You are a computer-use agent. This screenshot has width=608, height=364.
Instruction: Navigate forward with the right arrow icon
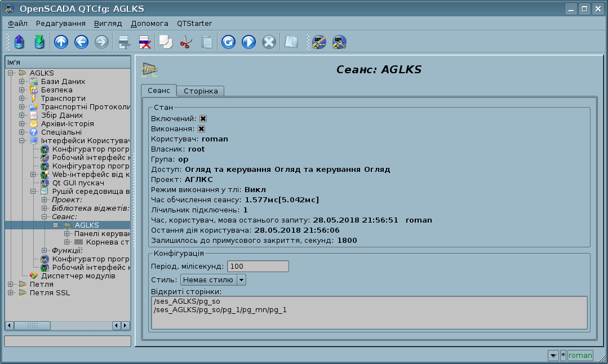point(101,42)
